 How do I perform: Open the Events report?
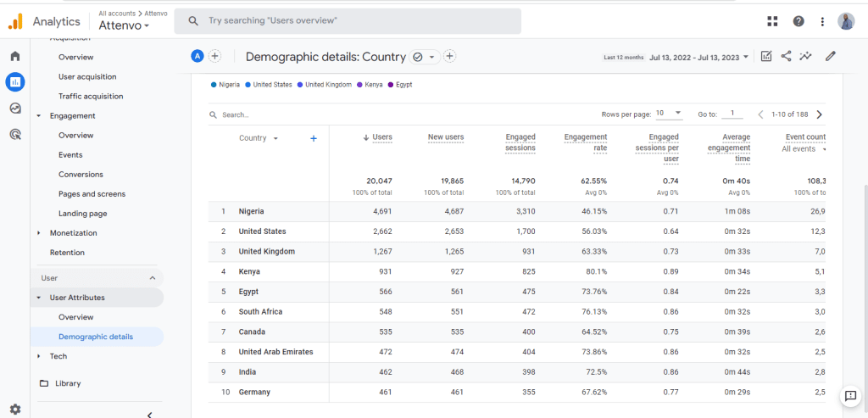click(x=70, y=155)
